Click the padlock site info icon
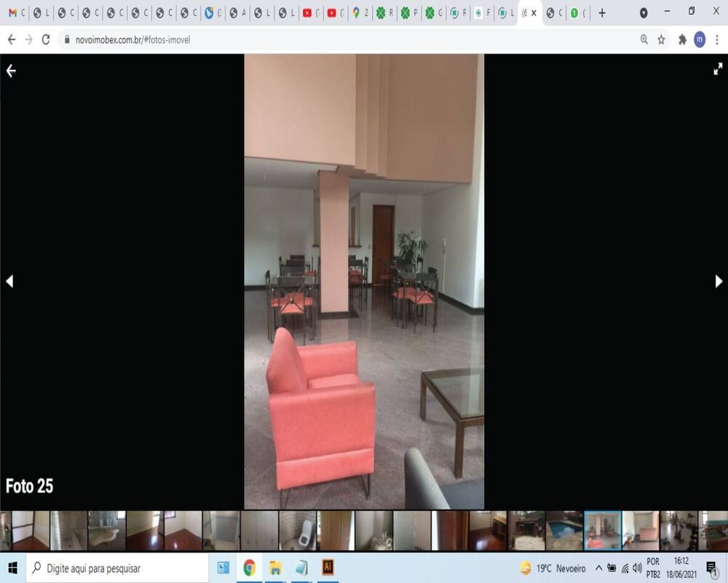 [x=67, y=39]
